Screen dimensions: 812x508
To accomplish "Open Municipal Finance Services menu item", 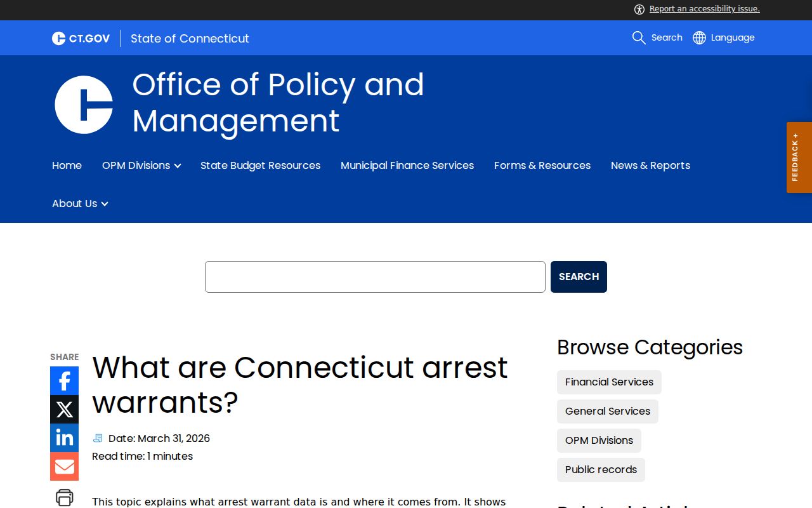I will tap(407, 165).
